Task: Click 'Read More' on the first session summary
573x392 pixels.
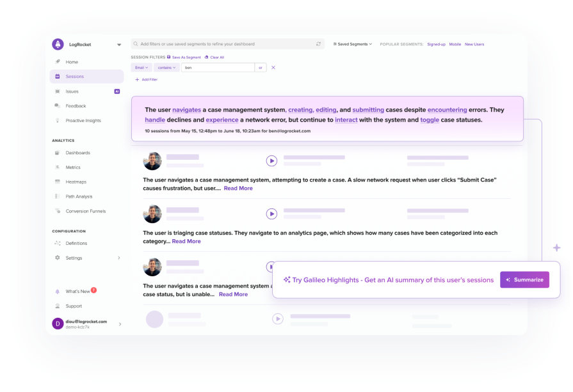Action: click(238, 188)
